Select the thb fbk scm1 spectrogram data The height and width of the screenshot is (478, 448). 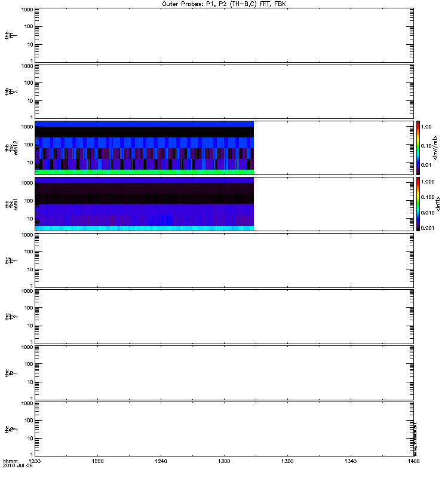coord(145,204)
